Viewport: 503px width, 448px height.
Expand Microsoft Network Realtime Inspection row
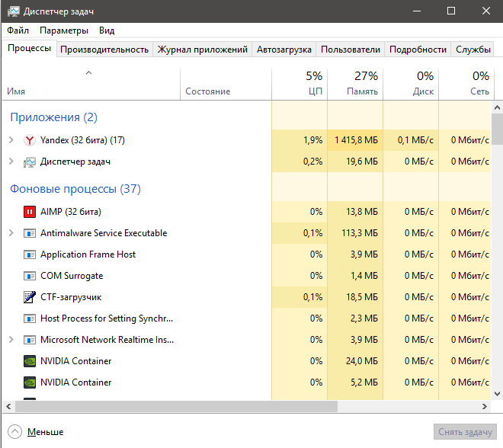click(11, 340)
